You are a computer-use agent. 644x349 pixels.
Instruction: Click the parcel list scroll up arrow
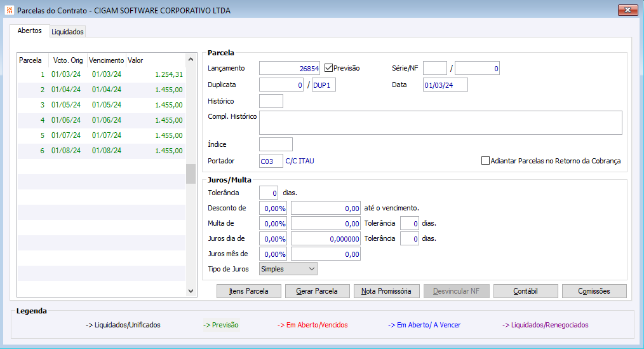tap(191, 60)
